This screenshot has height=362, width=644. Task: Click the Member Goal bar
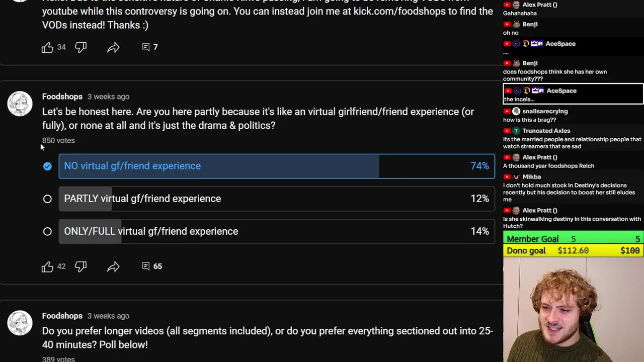[573, 239]
